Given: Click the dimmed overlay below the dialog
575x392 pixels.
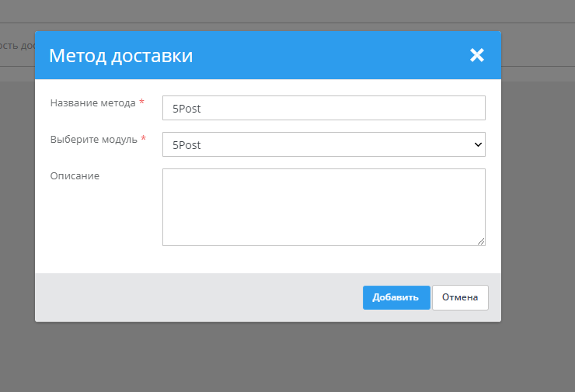Looking at the screenshot, I should click(x=287, y=357).
